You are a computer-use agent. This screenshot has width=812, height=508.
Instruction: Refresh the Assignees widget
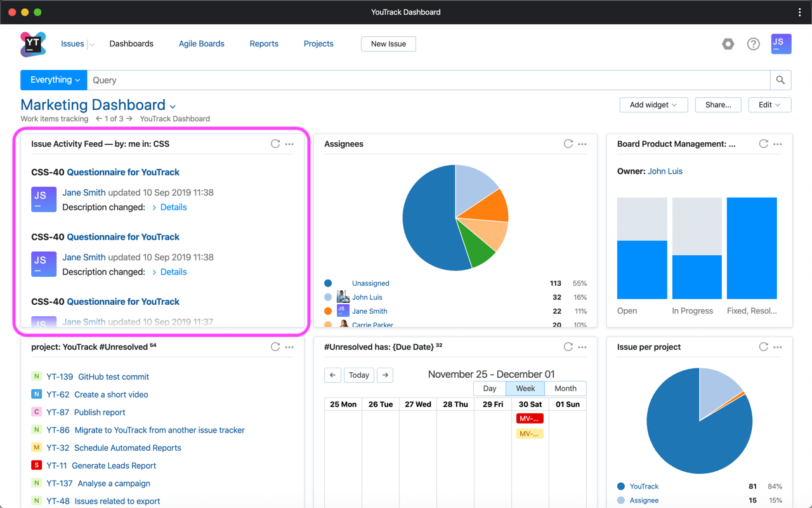[x=568, y=144]
